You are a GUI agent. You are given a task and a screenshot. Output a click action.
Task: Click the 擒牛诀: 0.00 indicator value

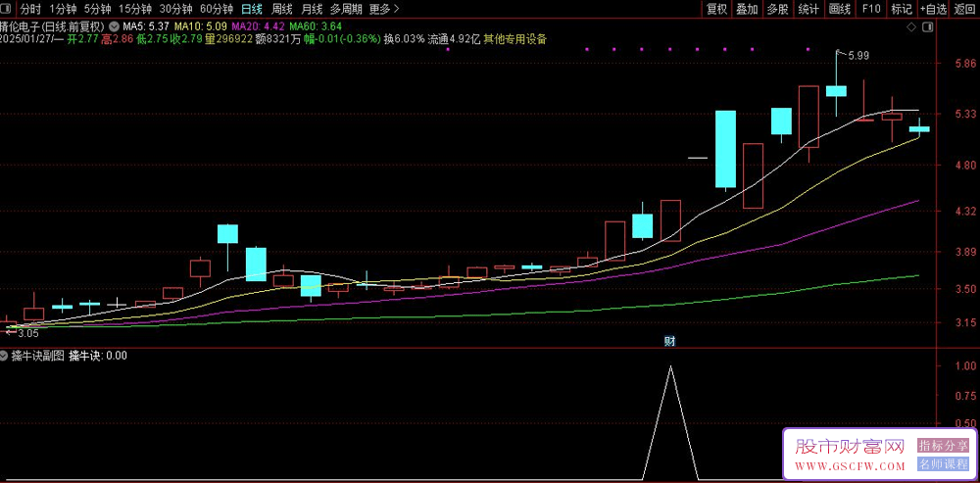pyautogui.click(x=98, y=356)
